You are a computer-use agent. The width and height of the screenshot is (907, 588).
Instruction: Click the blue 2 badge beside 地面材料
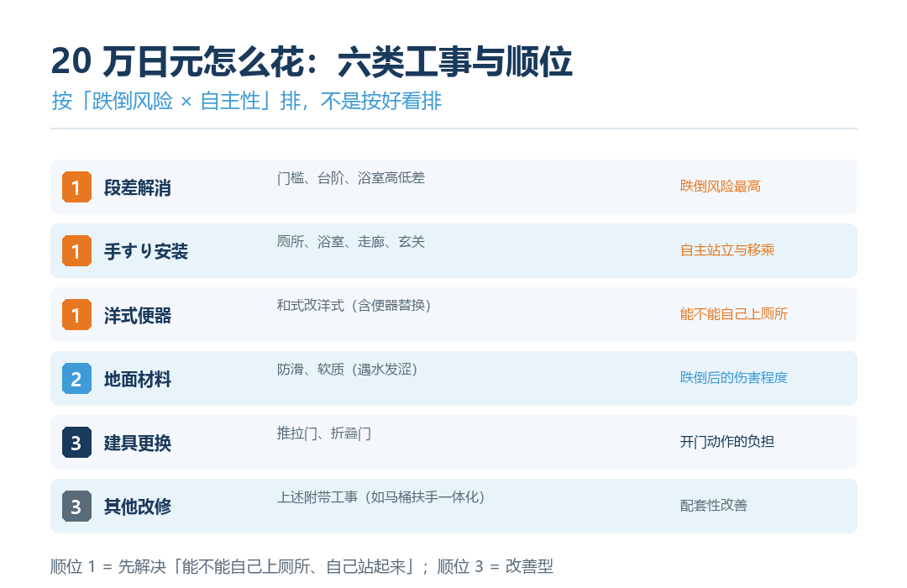click(77, 379)
